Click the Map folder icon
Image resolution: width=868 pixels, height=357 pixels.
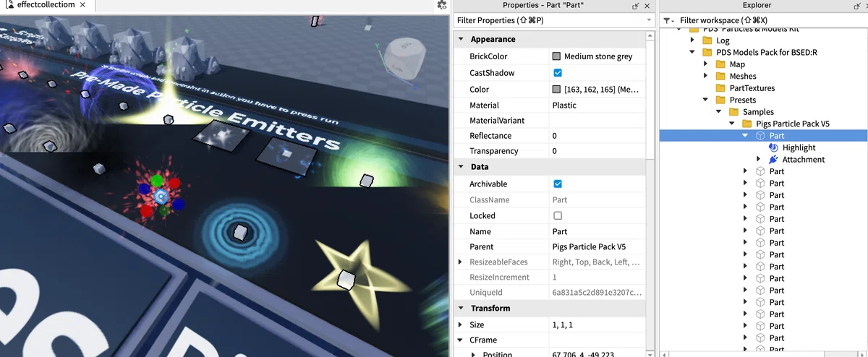(720, 64)
